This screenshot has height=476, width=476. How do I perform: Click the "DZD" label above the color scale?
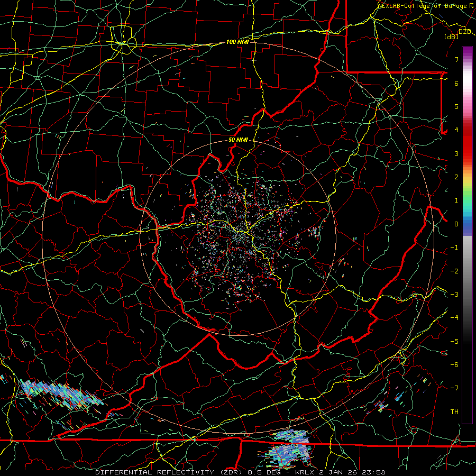point(465,31)
